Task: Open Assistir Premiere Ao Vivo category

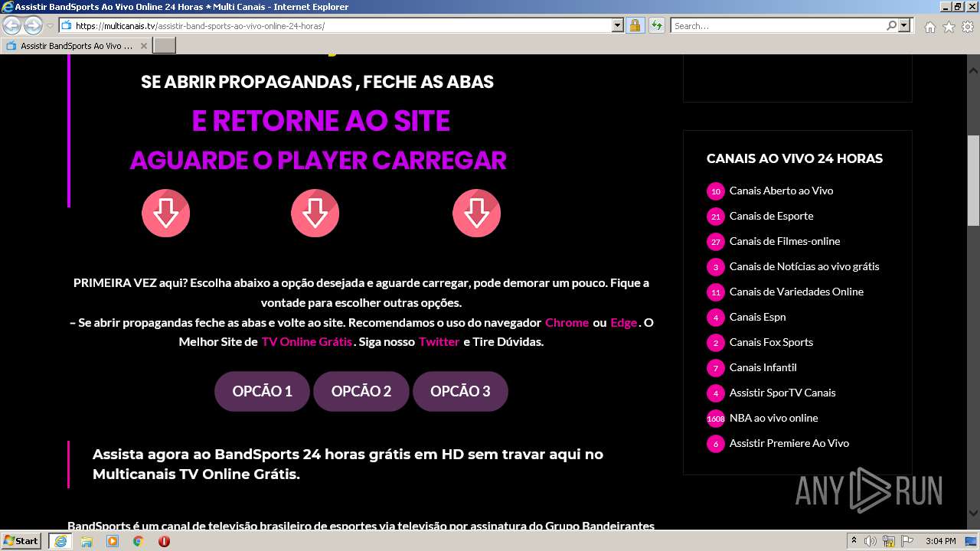Action: click(x=789, y=443)
